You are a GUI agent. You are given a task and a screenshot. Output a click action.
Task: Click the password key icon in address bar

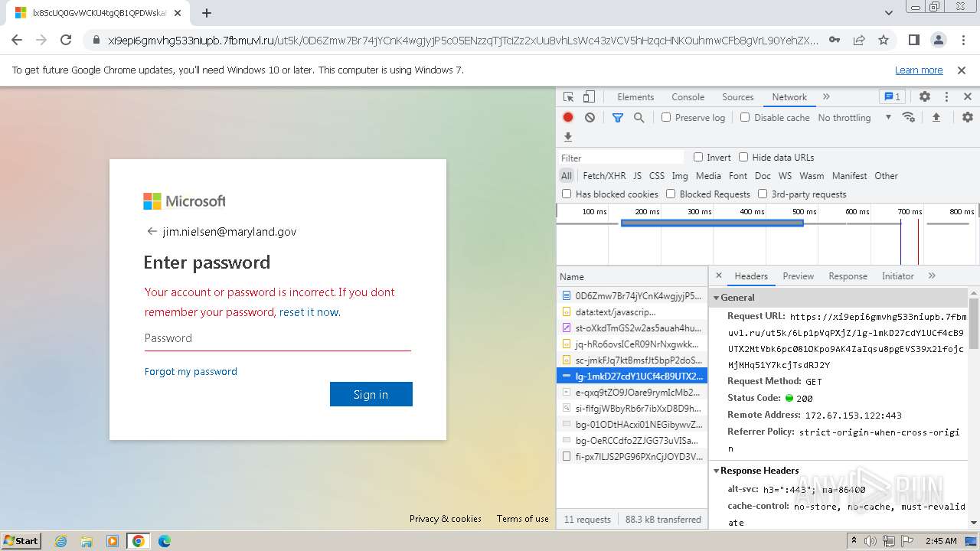coord(835,40)
